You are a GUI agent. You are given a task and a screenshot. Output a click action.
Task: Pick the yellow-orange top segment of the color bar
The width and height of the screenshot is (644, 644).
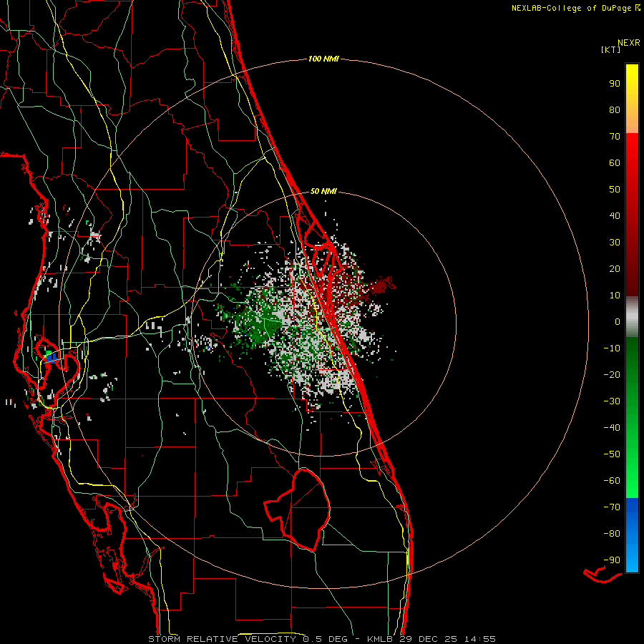click(632, 99)
